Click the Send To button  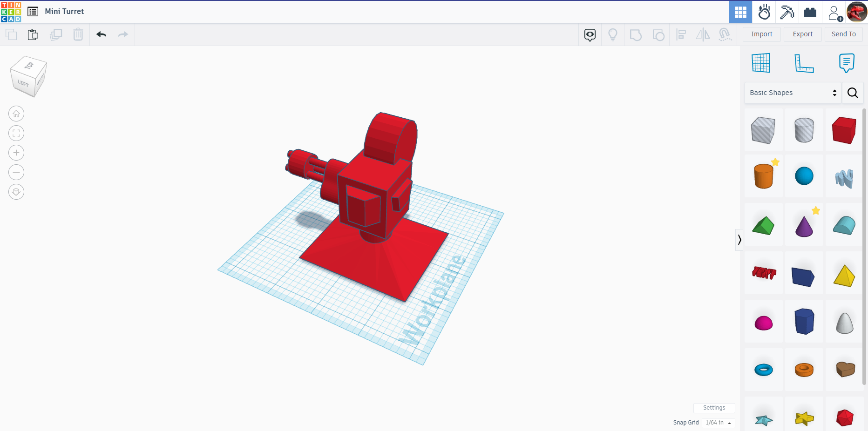pos(843,34)
